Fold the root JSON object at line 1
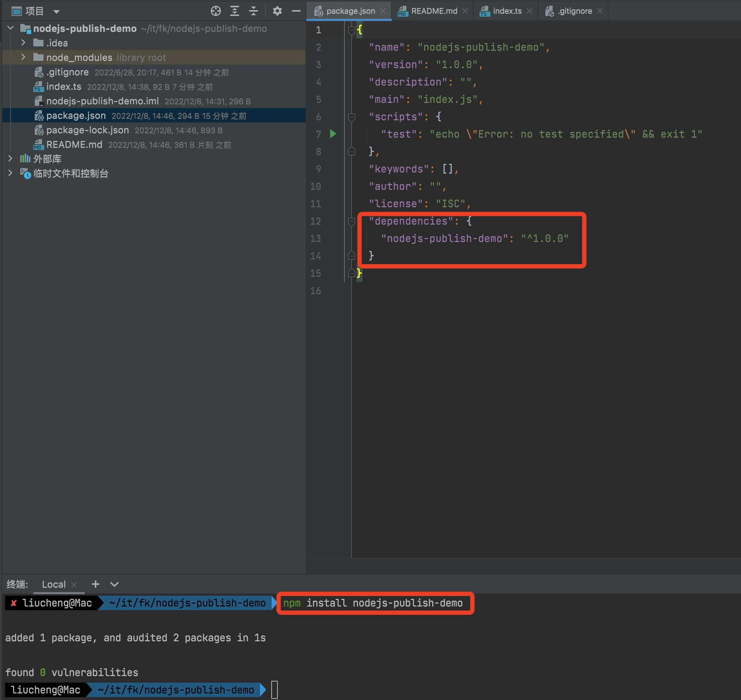 coord(351,30)
